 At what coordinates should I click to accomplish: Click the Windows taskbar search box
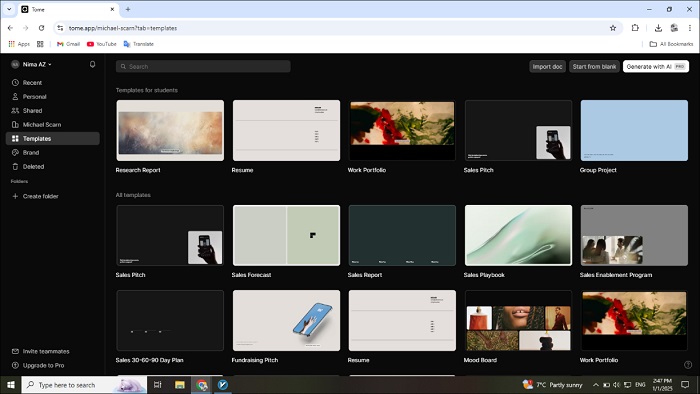(x=84, y=385)
